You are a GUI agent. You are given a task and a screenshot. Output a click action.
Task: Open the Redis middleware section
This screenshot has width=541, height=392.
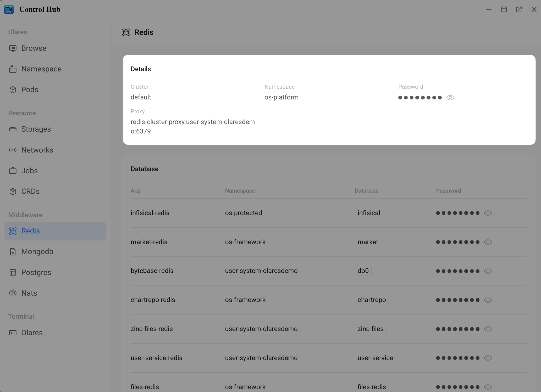(30, 231)
